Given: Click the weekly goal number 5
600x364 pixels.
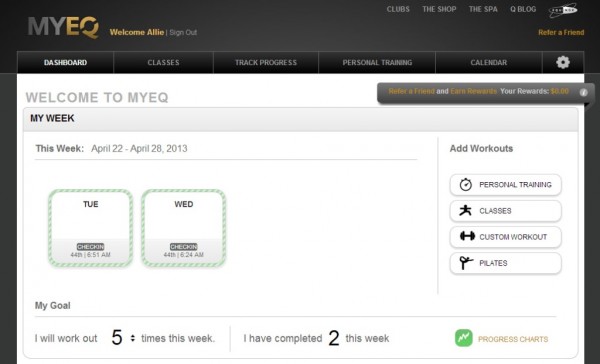Looking at the screenshot, I should (x=117, y=338).
